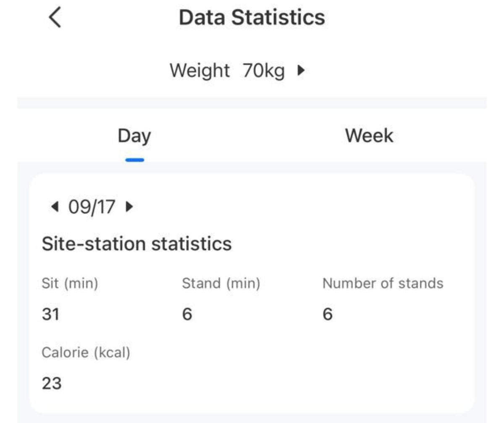Select the Site-station statistics heading
Viewport: 504px width, 423px height.
point(136,244)
